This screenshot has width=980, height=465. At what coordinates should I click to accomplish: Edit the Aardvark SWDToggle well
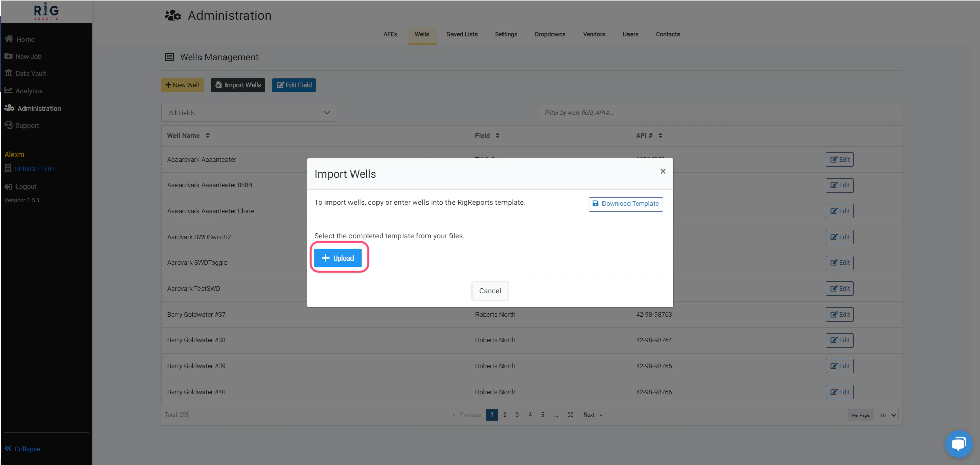tap(840, 263)
